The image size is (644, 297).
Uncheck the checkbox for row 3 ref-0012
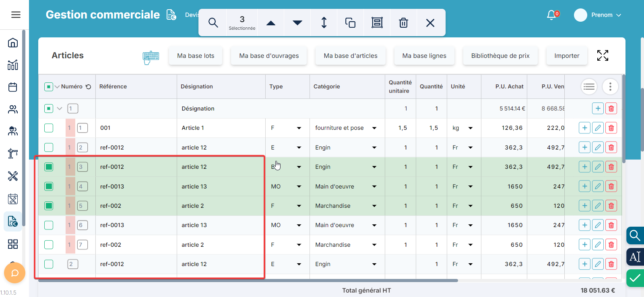49,167
